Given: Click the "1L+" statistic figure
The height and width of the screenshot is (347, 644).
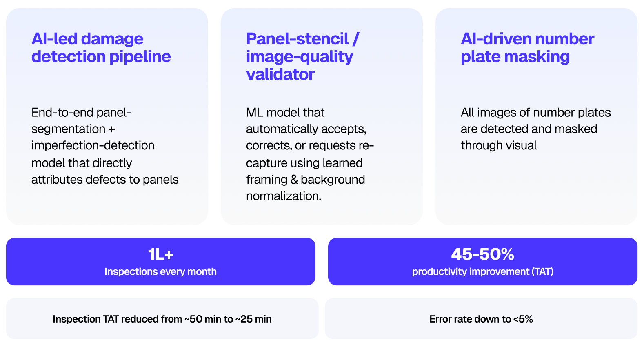Looking at the screenshot, I should click(160, 254).
